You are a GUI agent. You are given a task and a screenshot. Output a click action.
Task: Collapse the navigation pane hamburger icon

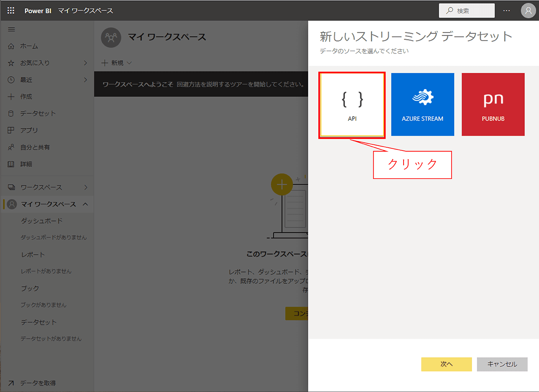[11, 29]
